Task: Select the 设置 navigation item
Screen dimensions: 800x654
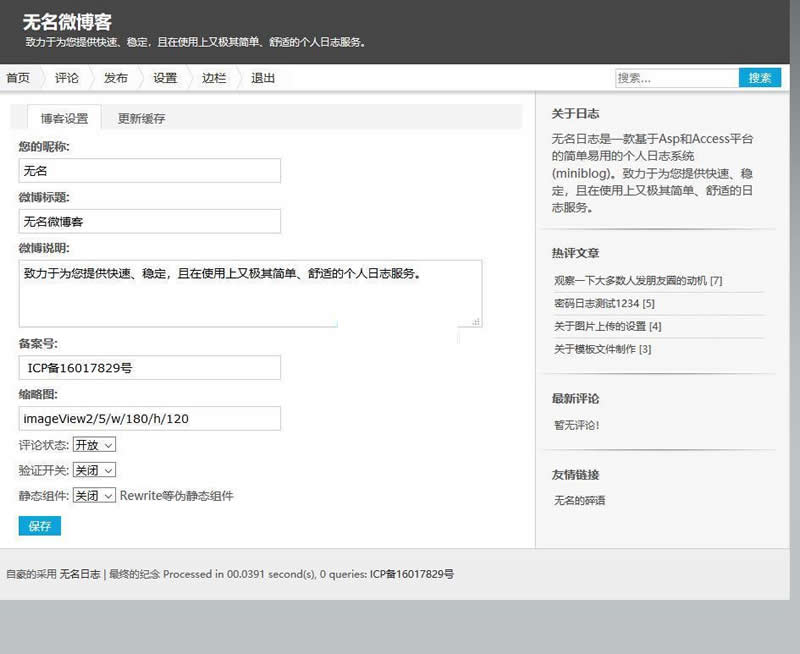Action: (x=165, y=78)
